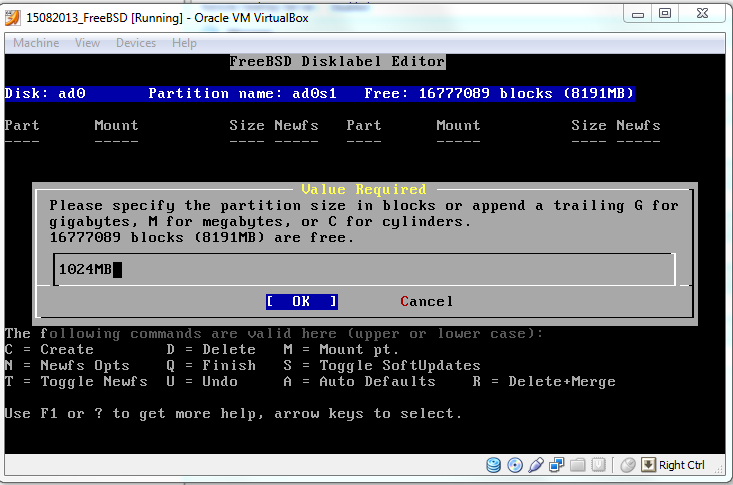Maximize the VirtualBox window
733x485 pixels.
(x=664, y=13)
